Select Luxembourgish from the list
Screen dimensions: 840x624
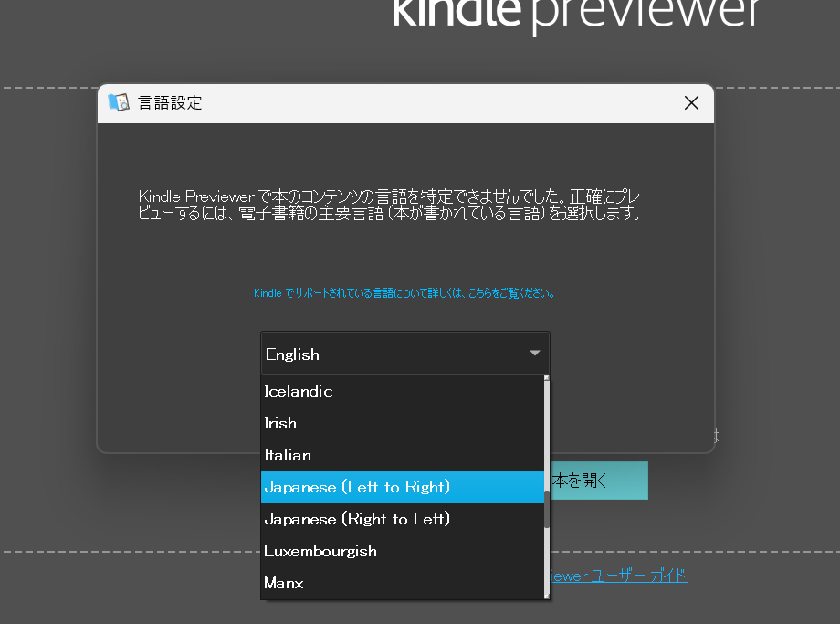[403, 552]
